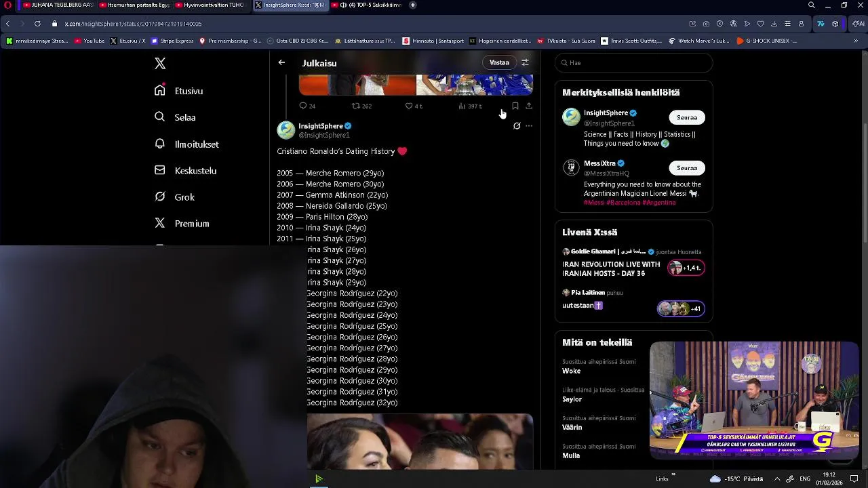
Task: Open the Etusivu / X bookmark
Action: (x=127, y=41)
